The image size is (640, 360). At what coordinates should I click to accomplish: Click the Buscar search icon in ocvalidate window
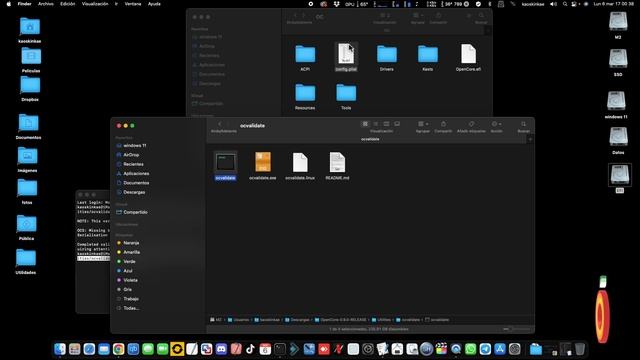click(523, 124)
